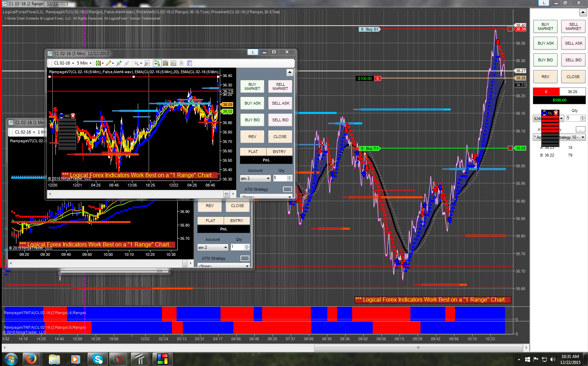Image resolution: width=588 pixels, height=366 pixels.
Task: Open Windows Media Player from taskbar
Action: pos(75,359)
